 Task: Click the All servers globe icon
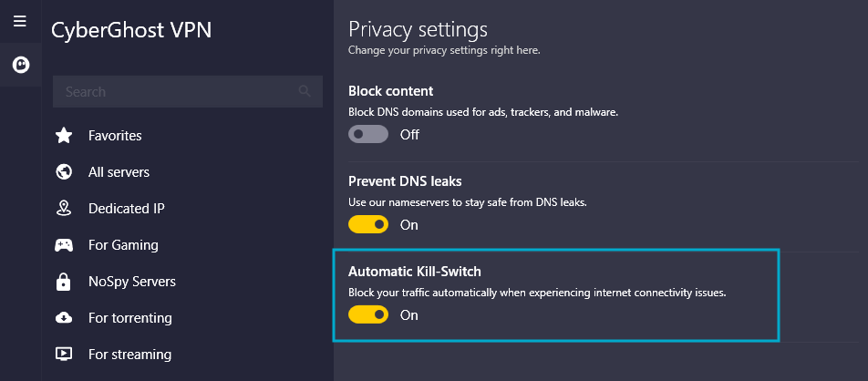(x=64, y=172)
